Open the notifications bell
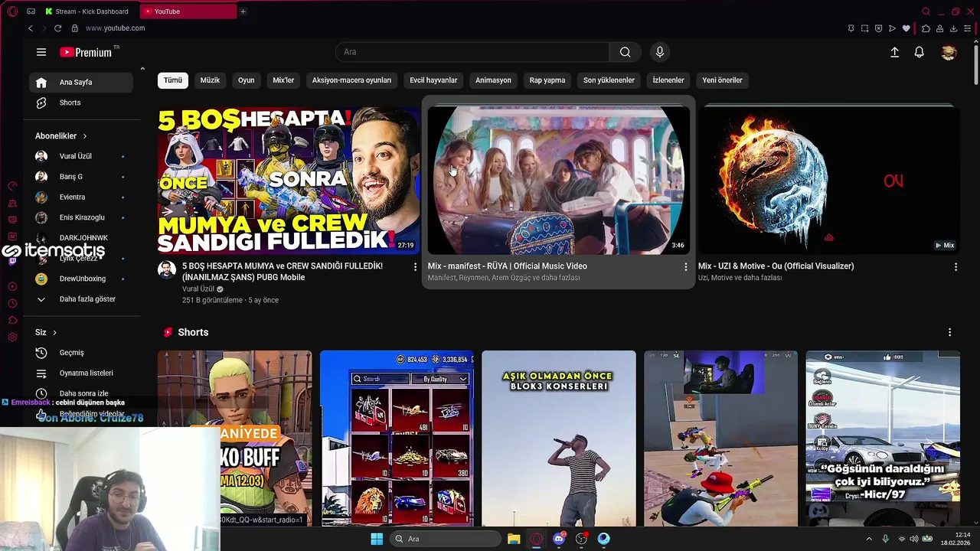Screen dimensions: 980x551 [x=920, y=52]
